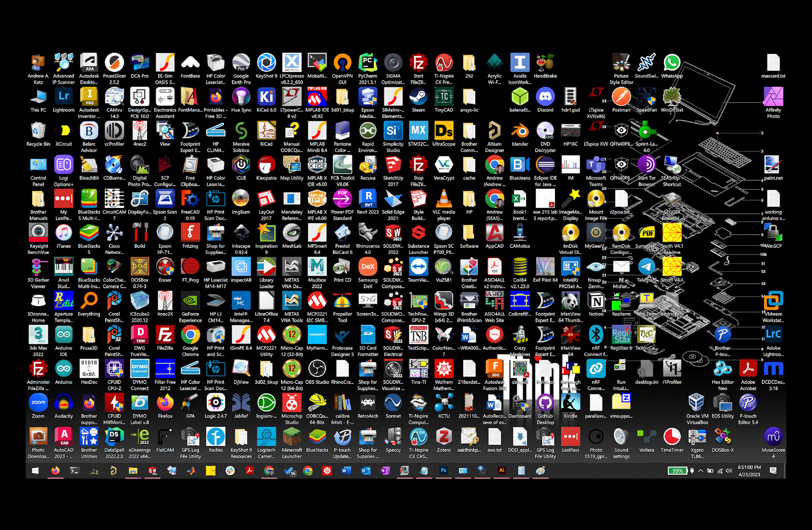Screen dimensions: 812x530
Task: Launch paint.net from the desktop
Action: [x=773, y=168]
